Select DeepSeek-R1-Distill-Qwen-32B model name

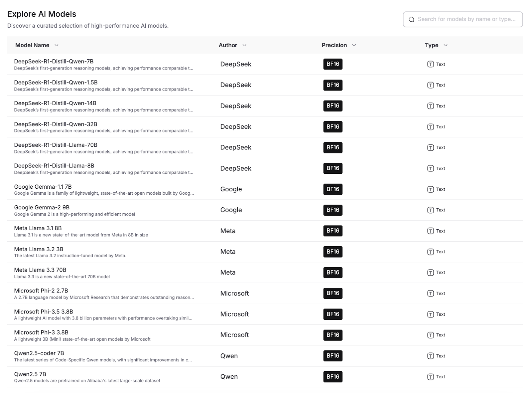pos(56,124)
